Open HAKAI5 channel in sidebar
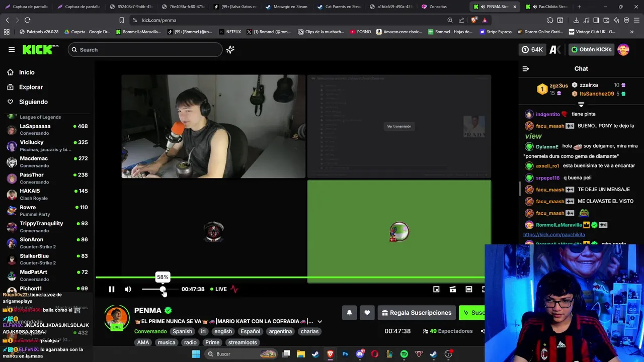Viewport: 644px width, 362px height. [x=47, y=194]
